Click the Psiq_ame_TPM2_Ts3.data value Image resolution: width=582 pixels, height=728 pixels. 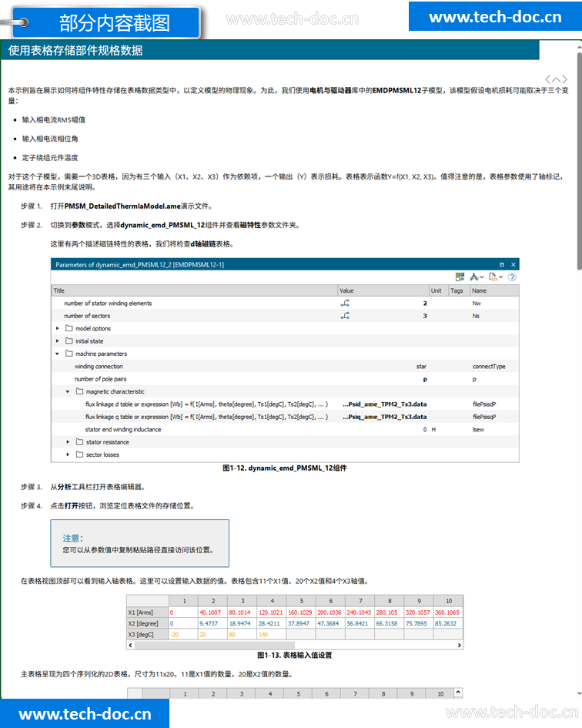(385, 417)
